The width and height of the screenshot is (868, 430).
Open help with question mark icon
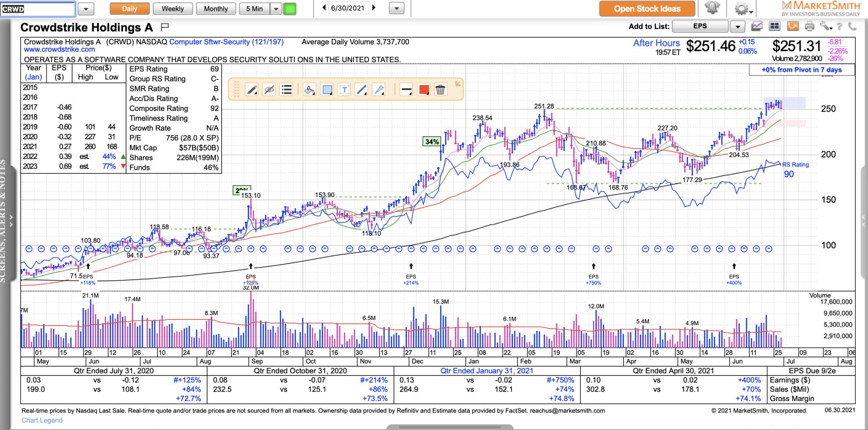click(x=840, y=26)
